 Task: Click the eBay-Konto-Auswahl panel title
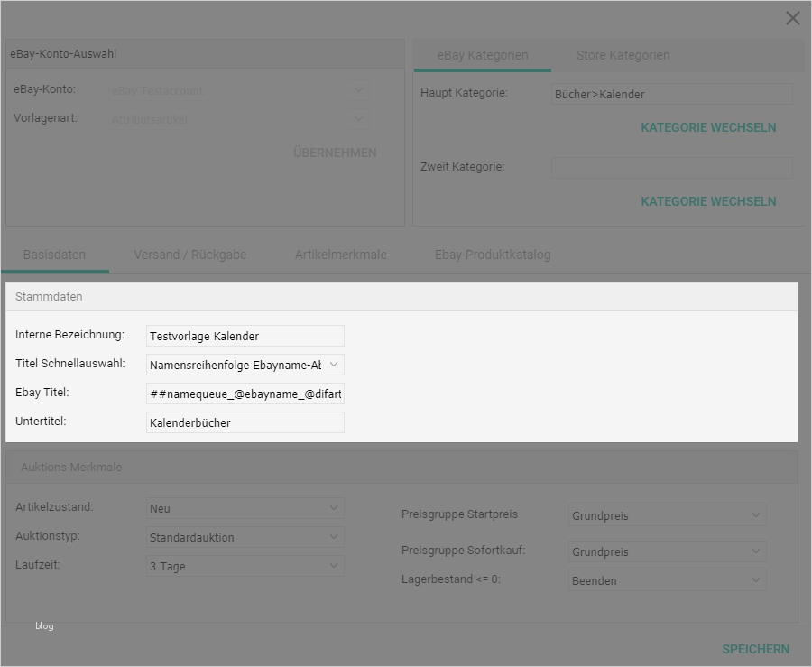[63, 54]
